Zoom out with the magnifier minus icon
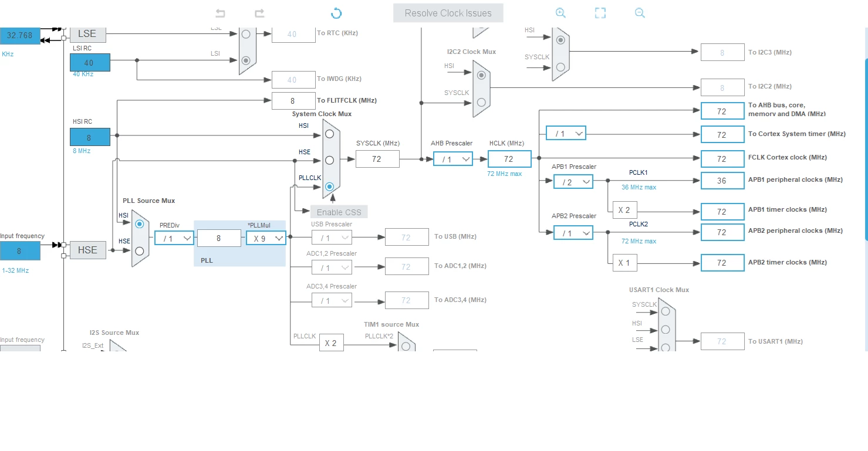This screenshot has width=868, height=451. [x=640, y=13]
